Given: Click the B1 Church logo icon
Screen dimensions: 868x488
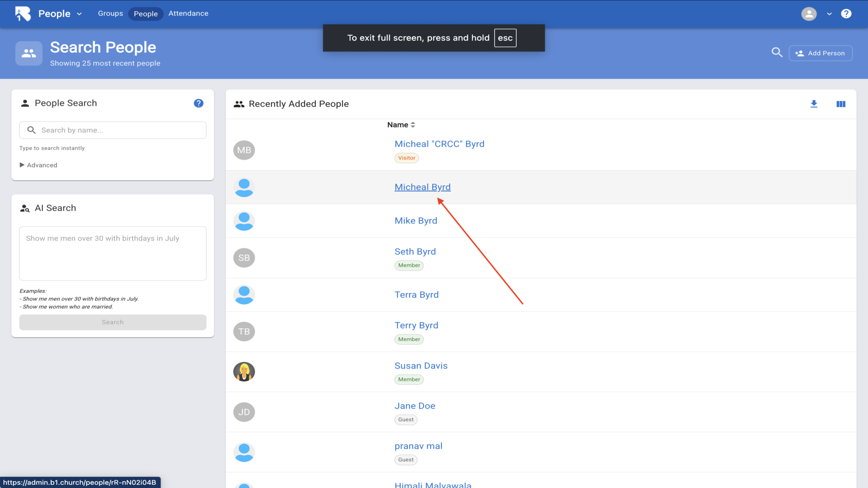Looking at the screenshot, I should (23, 14).
